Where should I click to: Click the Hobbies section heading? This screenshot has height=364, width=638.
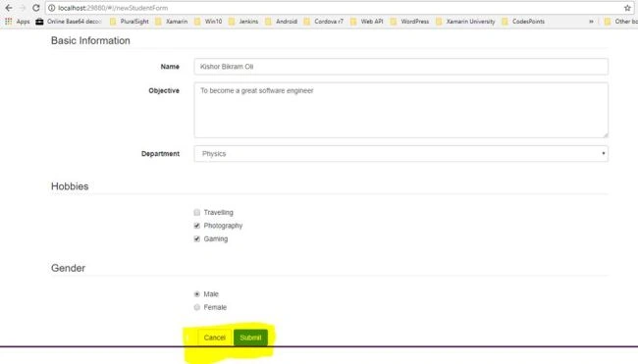pos(70,186)
